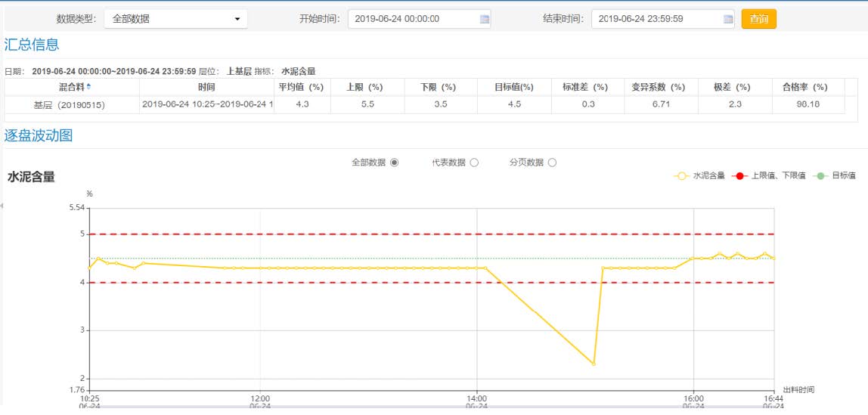The width and height of the screenshot is (868, 415).
Task: Click the range cell 2.3
Action: click(x=735, y=104)
